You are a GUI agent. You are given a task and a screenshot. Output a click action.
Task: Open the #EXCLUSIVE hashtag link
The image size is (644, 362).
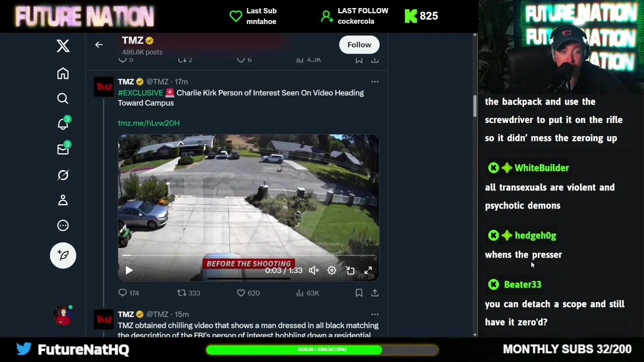tap(140, 93)
